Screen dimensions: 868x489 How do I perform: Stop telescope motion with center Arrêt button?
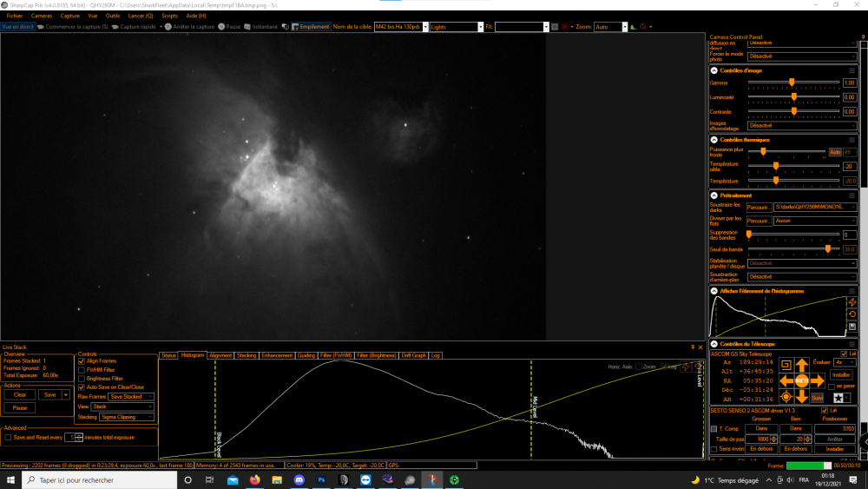(801, 381)
